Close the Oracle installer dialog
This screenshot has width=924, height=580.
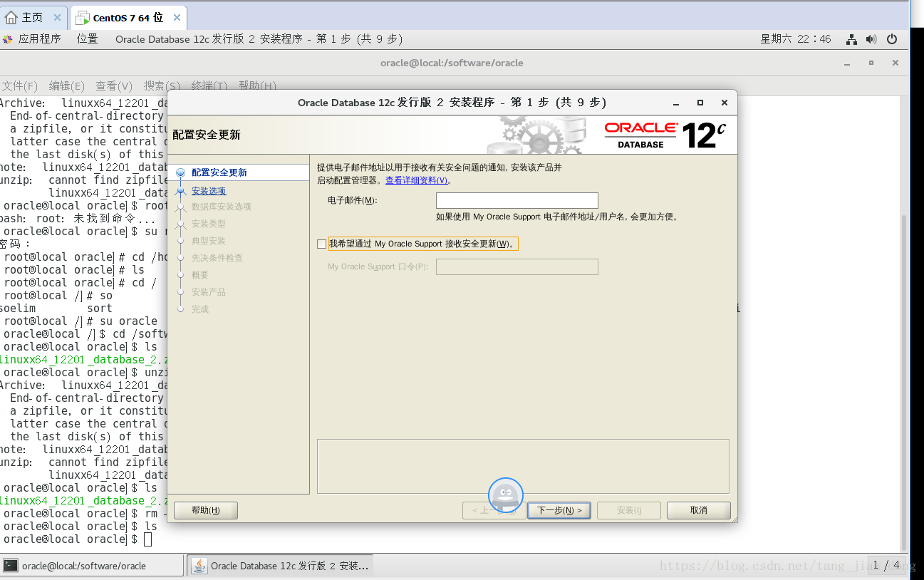pyautogui.click(x=724, y=103)
